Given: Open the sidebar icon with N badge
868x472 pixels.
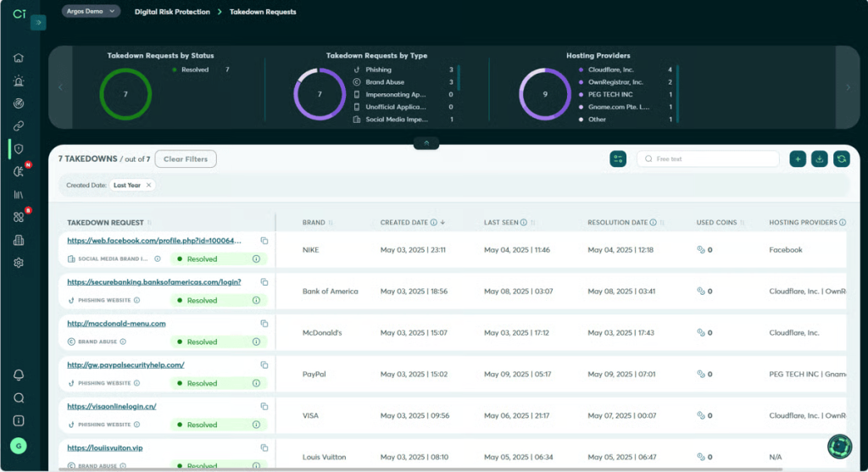Looking at the screenshot, I should (x=19, y=171).
